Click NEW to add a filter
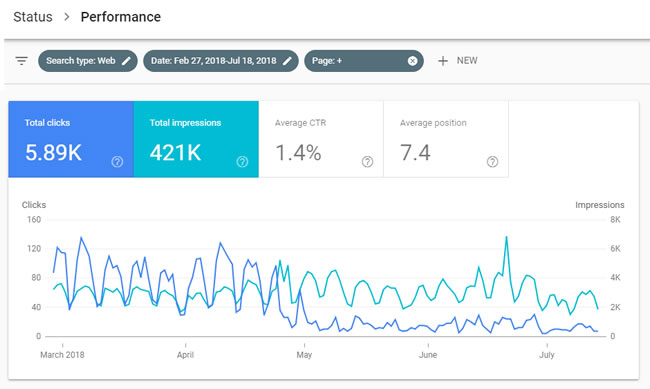This screenshot has height=389, width=650. pyautogui.click(x=467, y=61)
